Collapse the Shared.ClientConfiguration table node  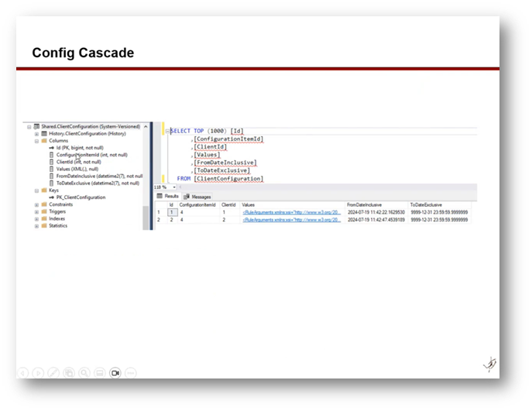29,127
